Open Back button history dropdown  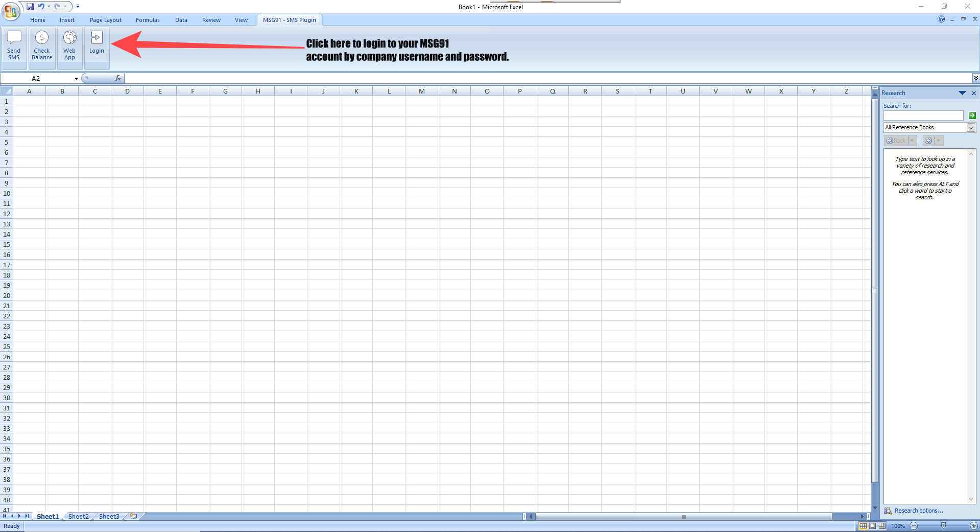coord(912,141)
